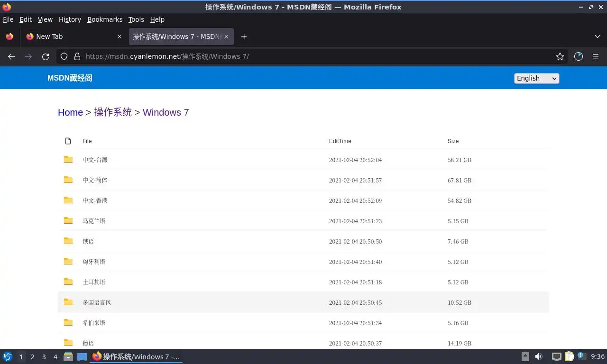Click folder icon for 希伯来语
The width and height of the screenshot is (607, 364).
[68, 322]
